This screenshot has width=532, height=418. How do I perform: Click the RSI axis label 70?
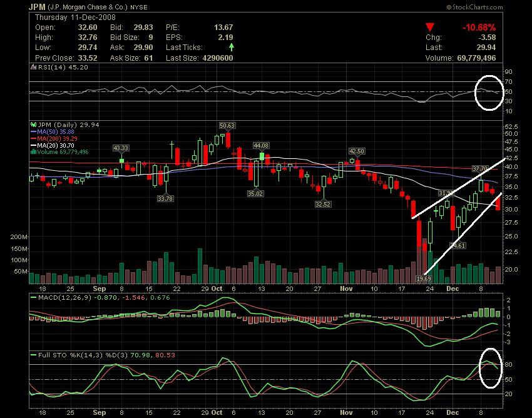[509, 82]
